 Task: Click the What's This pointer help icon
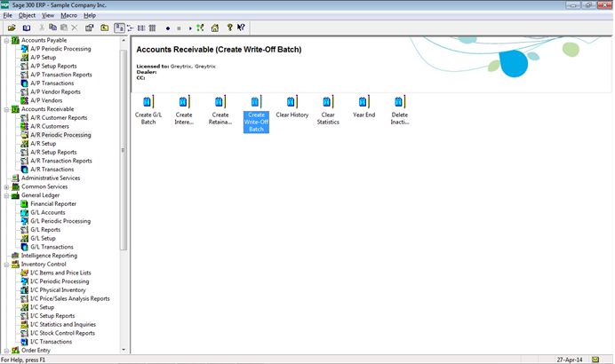[x=241, y=28]
